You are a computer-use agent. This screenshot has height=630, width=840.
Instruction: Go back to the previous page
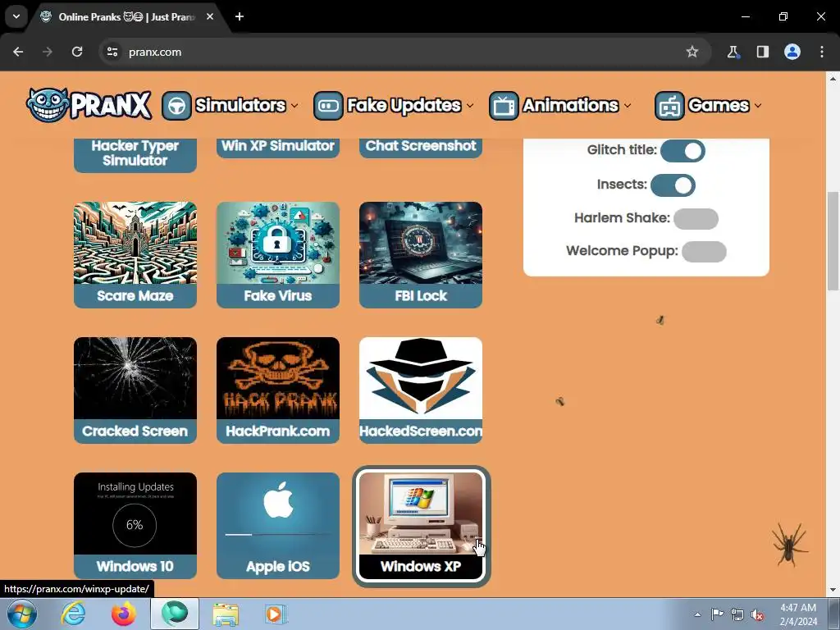(18, 52)
